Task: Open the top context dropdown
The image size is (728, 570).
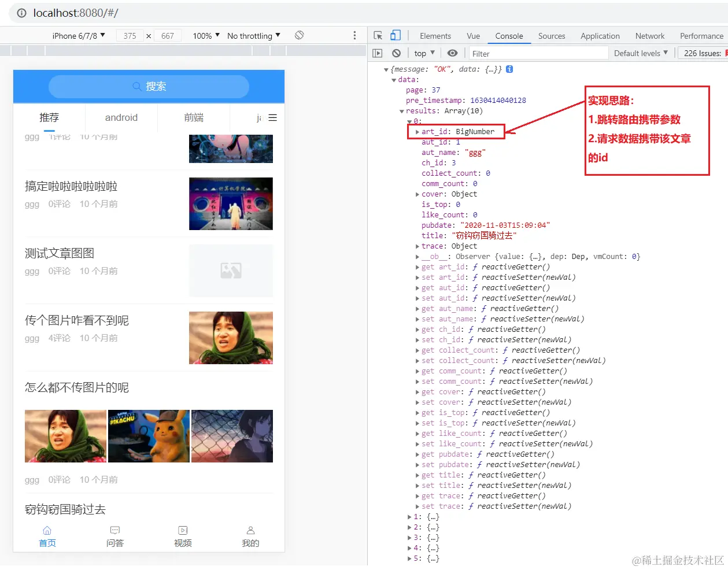Action: click(424, 53)
